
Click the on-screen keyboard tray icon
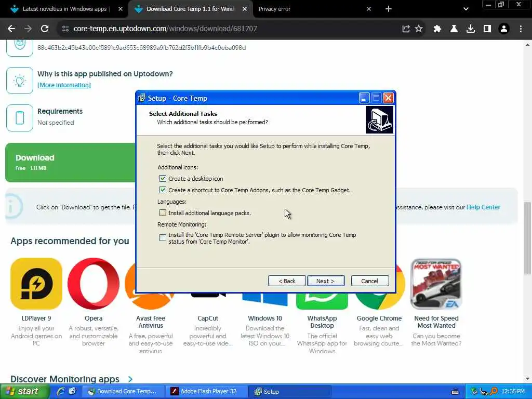[x=455, y=392]
